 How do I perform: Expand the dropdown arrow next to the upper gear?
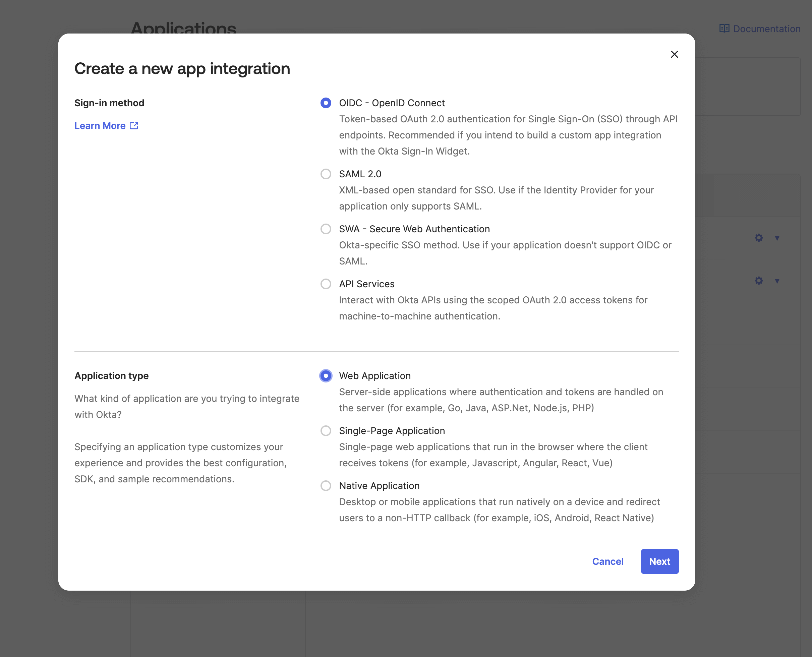(x=777, y=238)
